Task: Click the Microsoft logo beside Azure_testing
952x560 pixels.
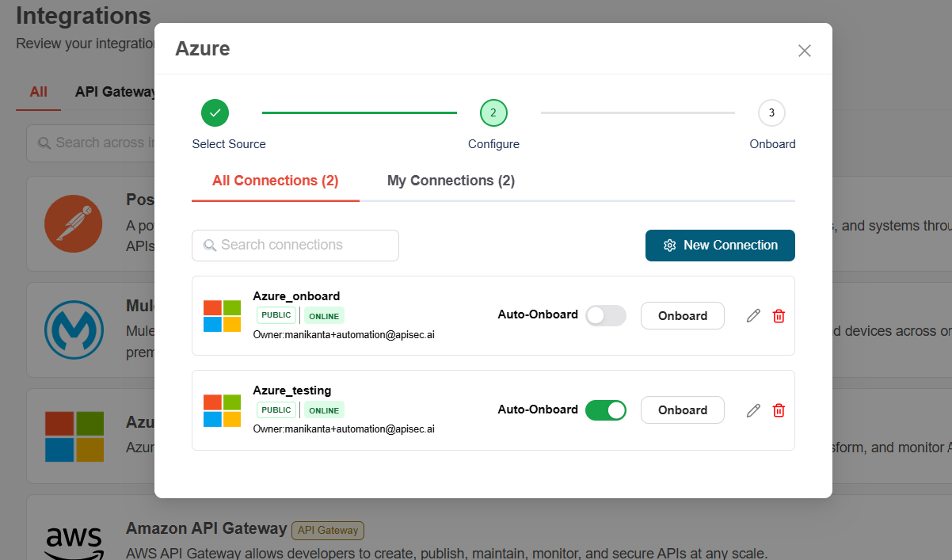Action: (222, 410)
